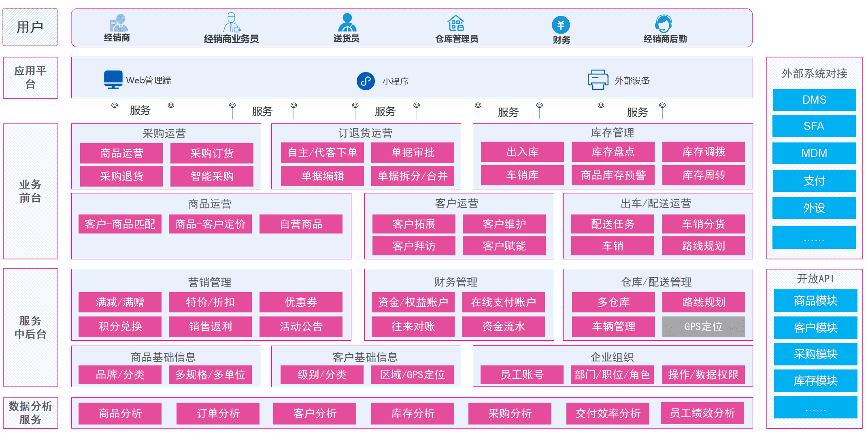This screenshot has width=868, height=433.
Task: Click the 商品库存预警 block
Action: (x=613, y=175)
